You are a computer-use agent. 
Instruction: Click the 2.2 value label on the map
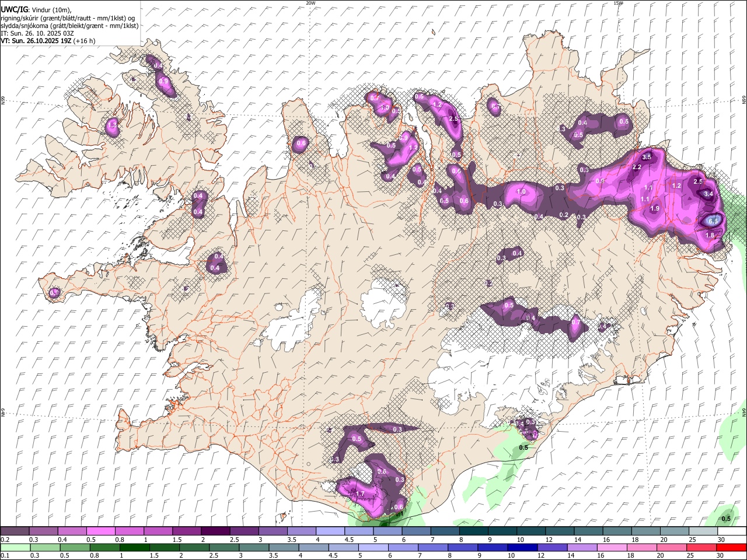coord(637,167)
